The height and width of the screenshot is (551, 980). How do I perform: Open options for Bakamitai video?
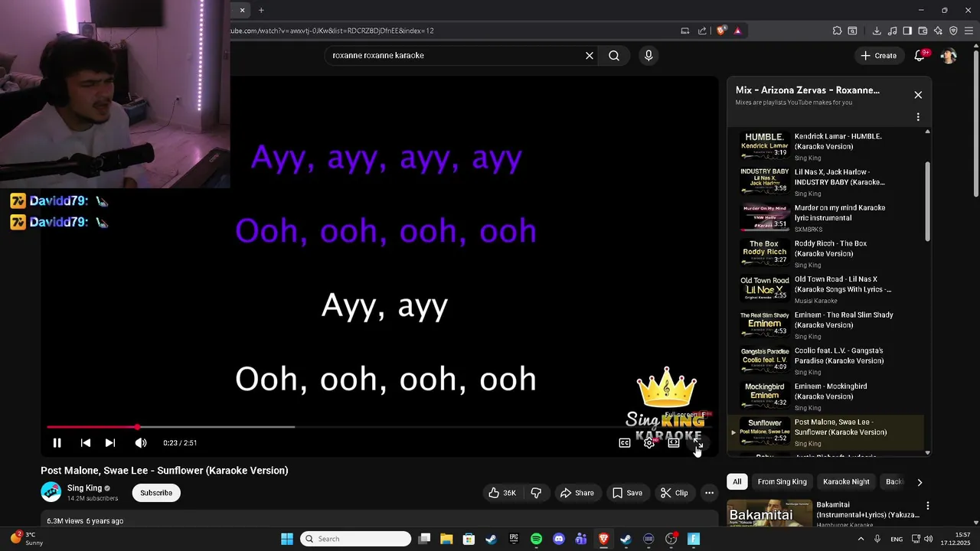pos(927,506)
